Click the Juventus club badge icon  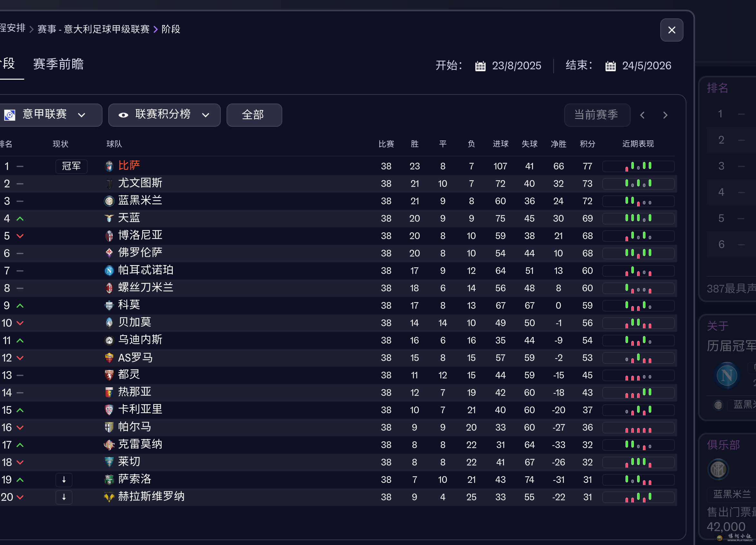pyautogui.click(x=109, y=183)
